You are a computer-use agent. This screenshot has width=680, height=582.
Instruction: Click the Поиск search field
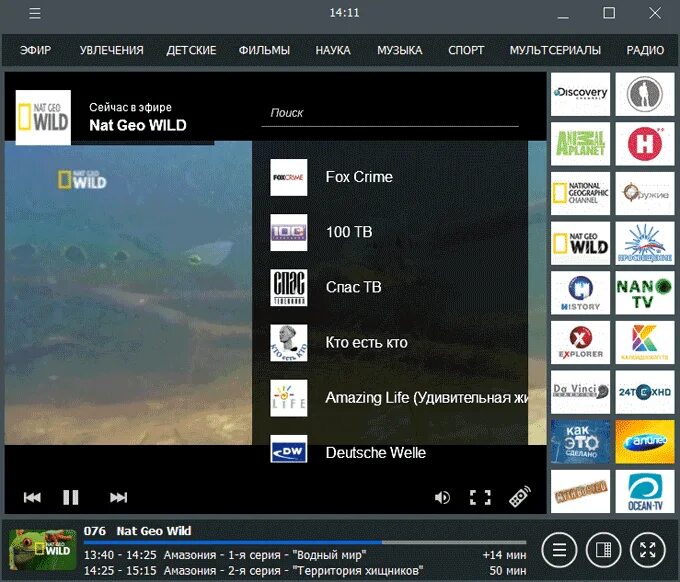pyautogui.click(x=390, y=114)
